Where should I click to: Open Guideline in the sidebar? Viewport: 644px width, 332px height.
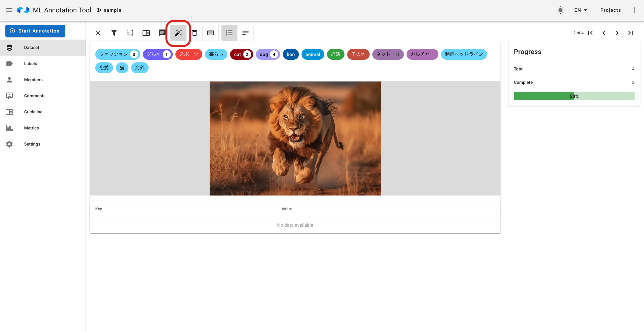[x=43, y=112]
